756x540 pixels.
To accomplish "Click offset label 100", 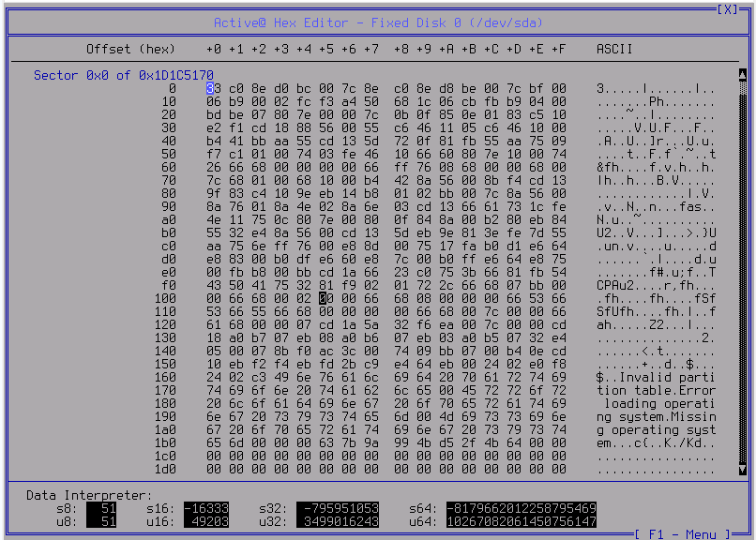I will tap(165, 299).
